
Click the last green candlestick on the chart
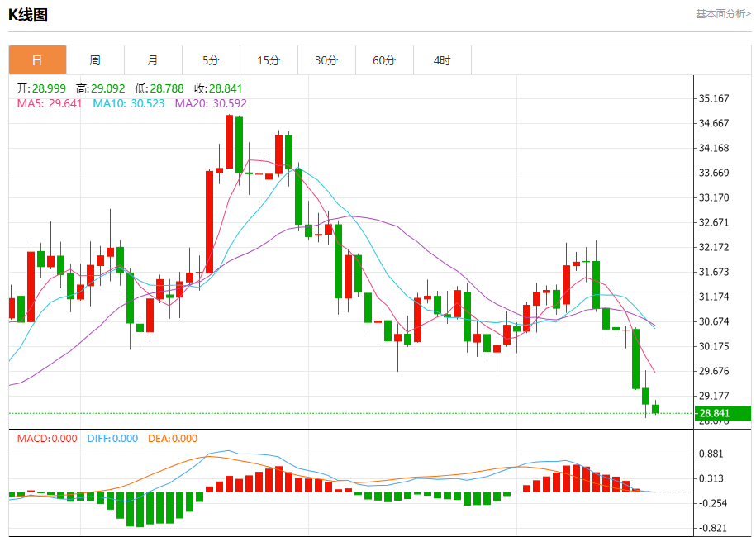coord(656,409)
